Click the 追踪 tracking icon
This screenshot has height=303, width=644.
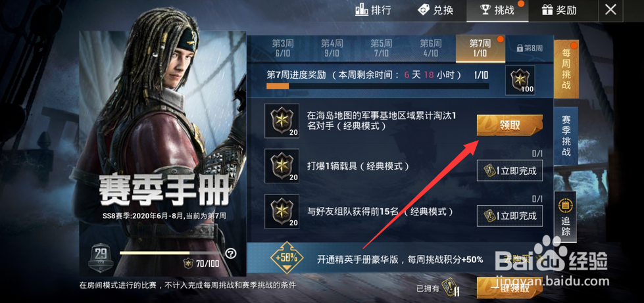tap(566, 217)
